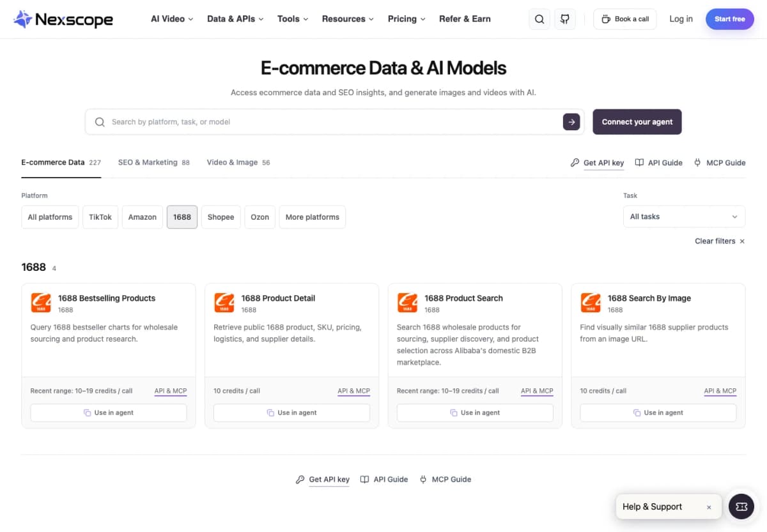767x532 pixels.
Task: Switch to SEO & Marketing tab
Action: pos(154,162)
